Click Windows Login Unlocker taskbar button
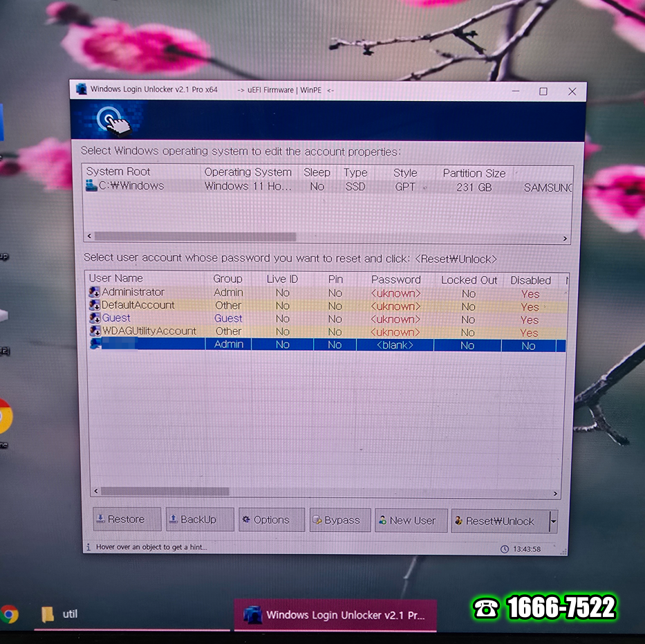Viewport: 645px width, 644px height. (x=335, y=615)
